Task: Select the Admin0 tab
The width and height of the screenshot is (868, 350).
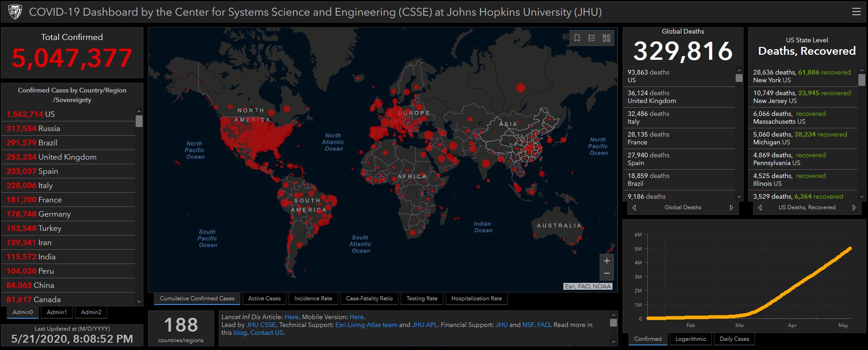Action: pyautogui.click(x=23, y=312)
